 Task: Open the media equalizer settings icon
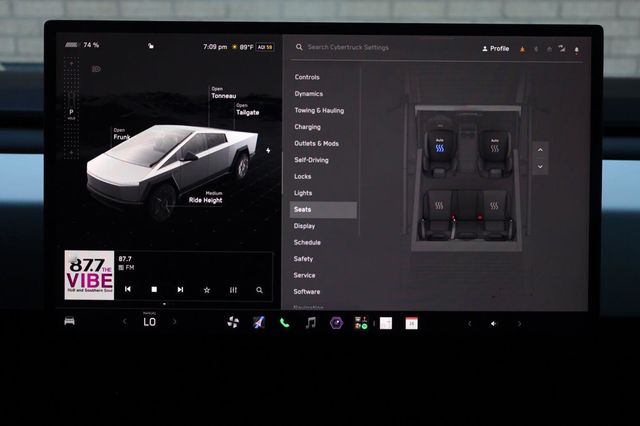coord(233,290)
